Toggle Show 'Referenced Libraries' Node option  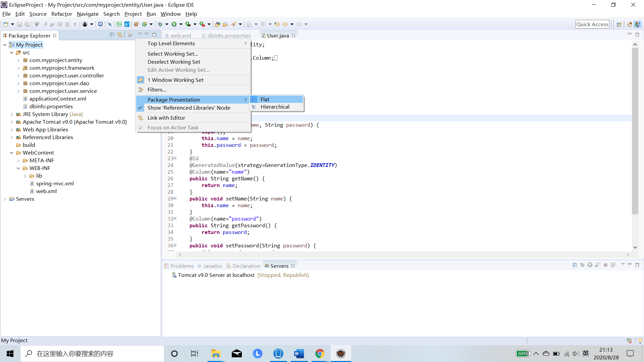[x=189, y=108]
